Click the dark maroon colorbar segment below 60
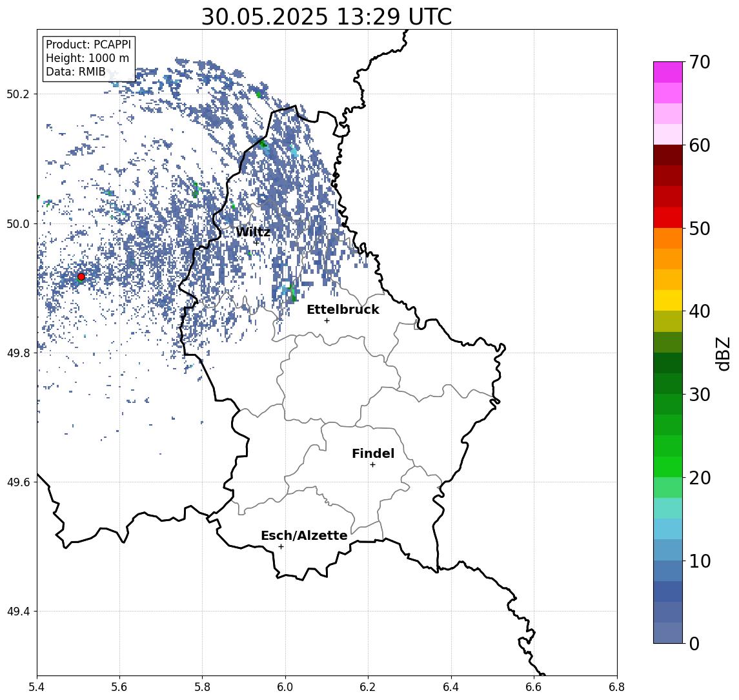This screenshot has height=700, width=739. click(668, 155)
